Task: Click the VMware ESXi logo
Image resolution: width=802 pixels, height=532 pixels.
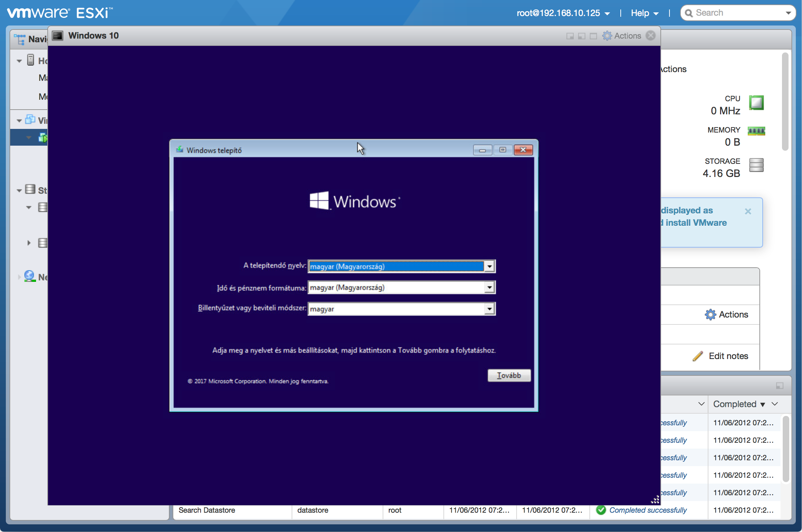Action: tap(60, 13)
